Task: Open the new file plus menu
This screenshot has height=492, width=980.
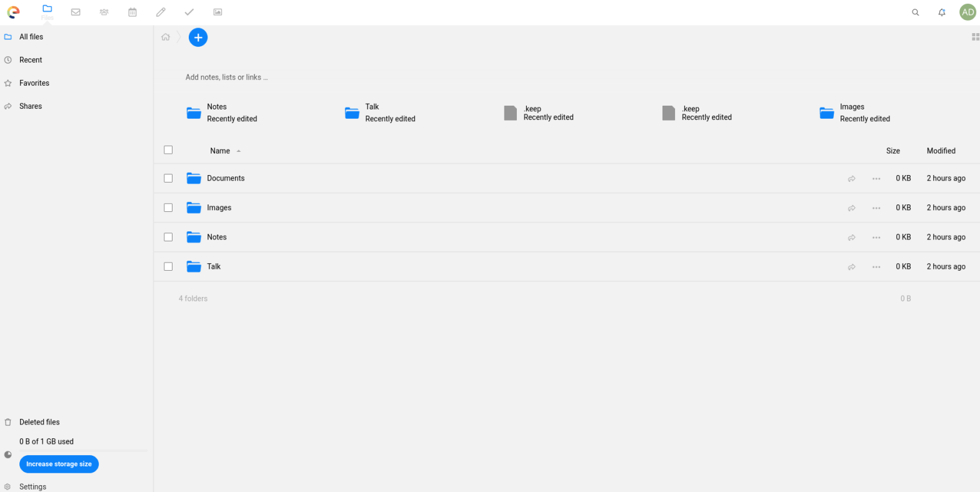Action: click(x=198, y=38)
